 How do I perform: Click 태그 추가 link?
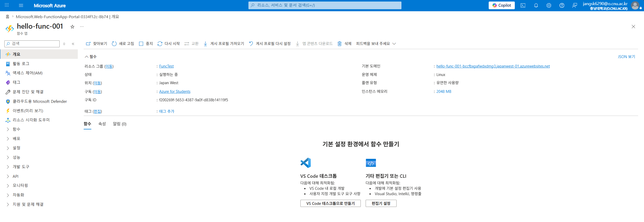167,111
